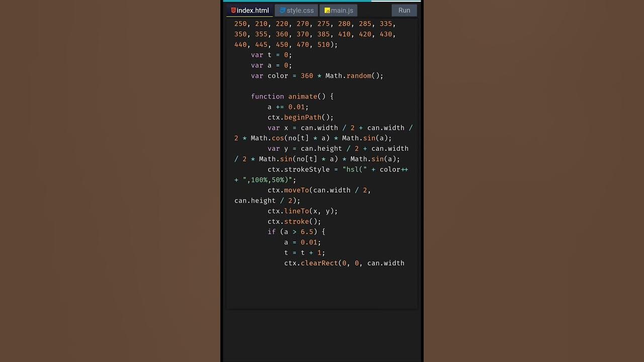Click the 'ctx.beginPath();' line
Viewport: 644px width, 362px height.
[300, 117]
